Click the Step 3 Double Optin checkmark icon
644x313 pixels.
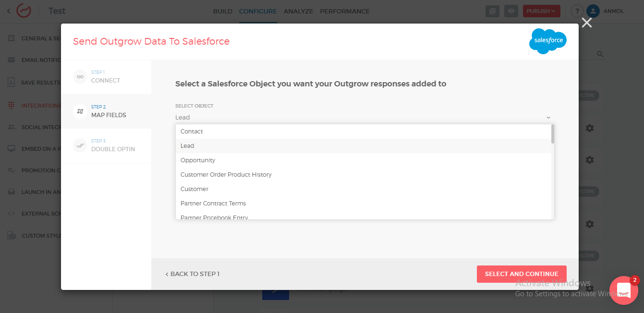click(x=80, y=145)
